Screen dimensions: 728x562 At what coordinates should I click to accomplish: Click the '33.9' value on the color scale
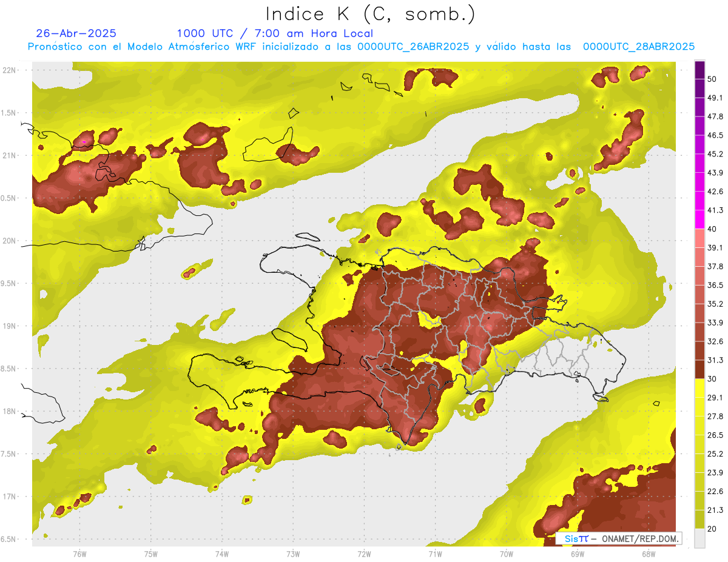(x=715, y=323)
